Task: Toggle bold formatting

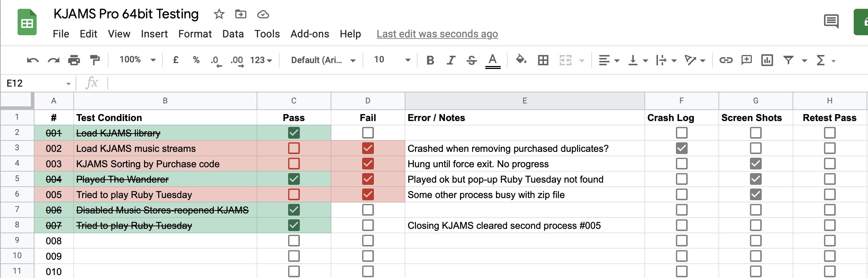Action: [430, 60]
